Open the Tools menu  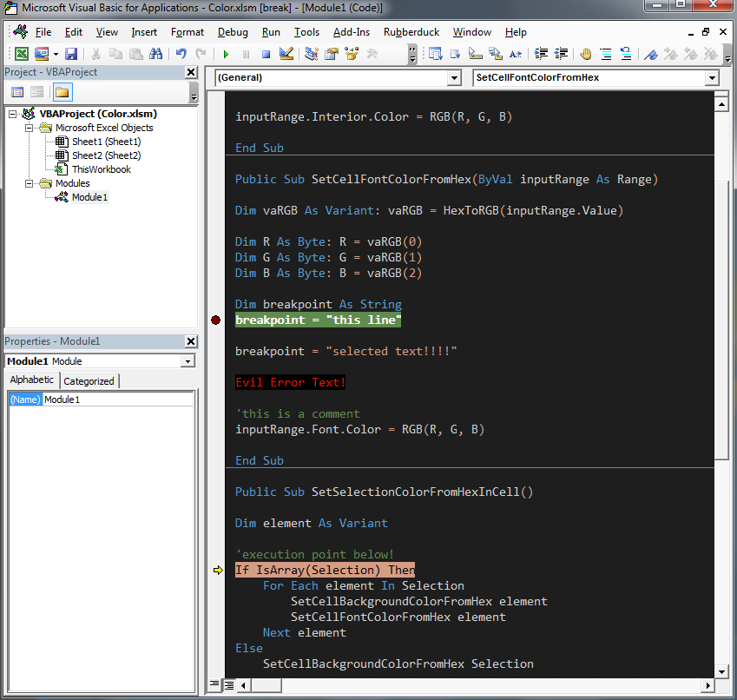pyautogui.click(x=307, y=32)
